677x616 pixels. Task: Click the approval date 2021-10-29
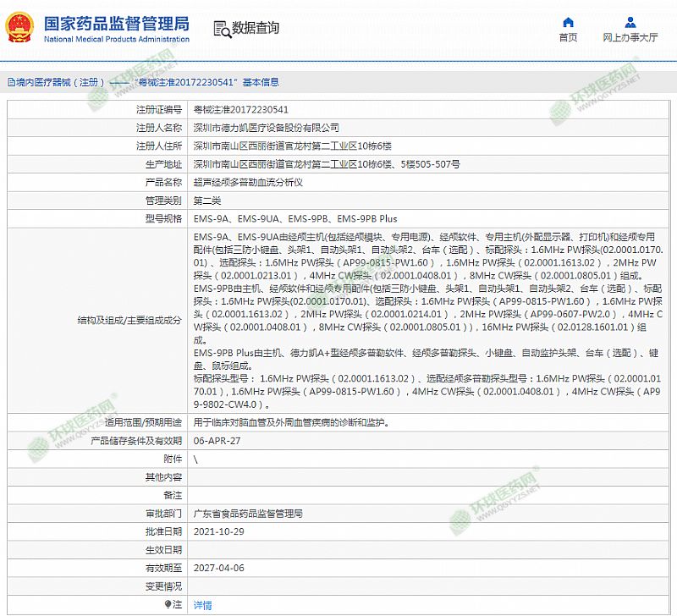click(218, 531)
